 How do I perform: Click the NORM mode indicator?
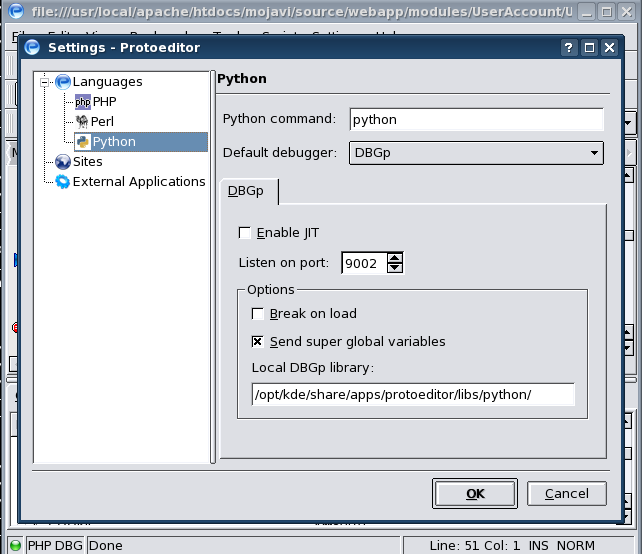[576, 545]
